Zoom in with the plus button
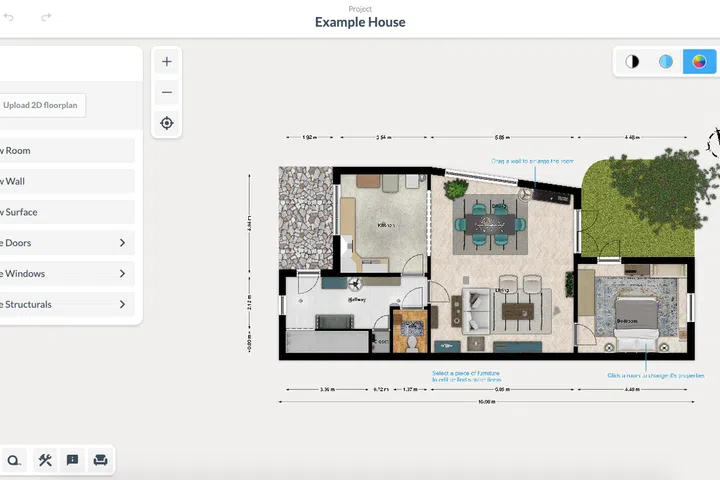The width and height of the screenshot is (720, 480). pyautogui.click(x=166, y=62)
